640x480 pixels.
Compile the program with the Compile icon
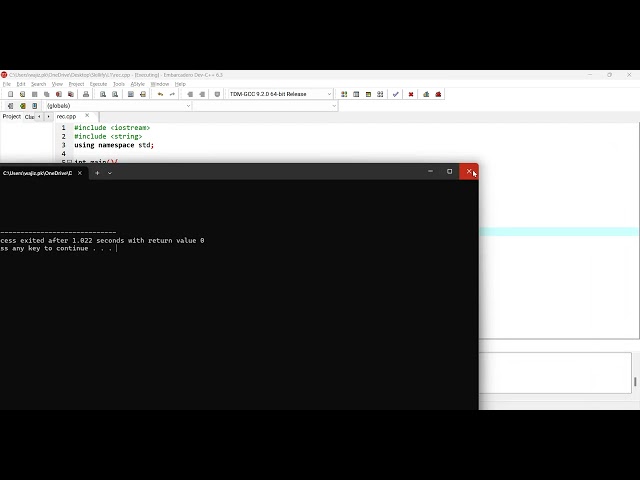[344, 94]
